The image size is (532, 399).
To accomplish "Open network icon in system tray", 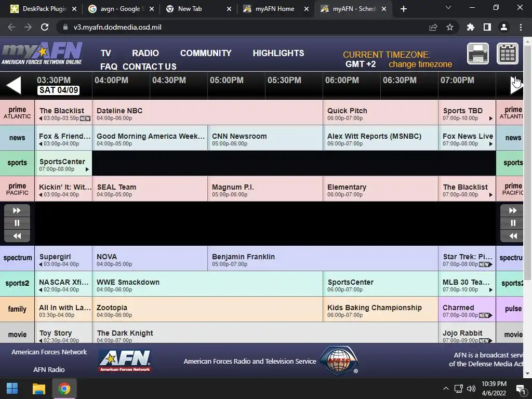I will coord(459,389).
